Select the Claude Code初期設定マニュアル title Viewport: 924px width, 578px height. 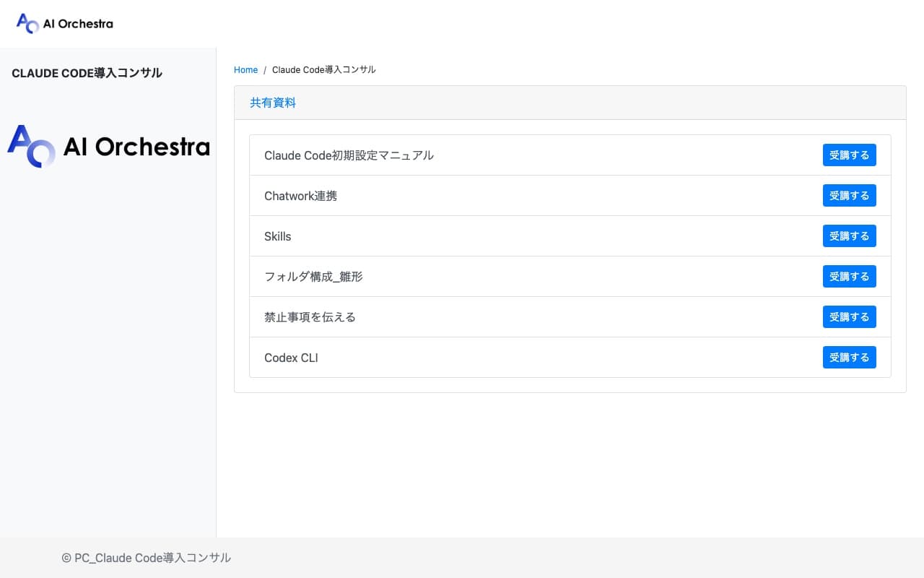coord(349,155)
